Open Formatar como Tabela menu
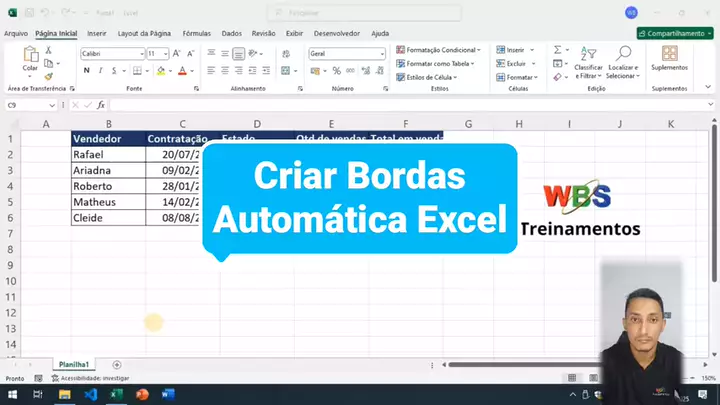This screenshot has width=720, height=405. point(435,63)
